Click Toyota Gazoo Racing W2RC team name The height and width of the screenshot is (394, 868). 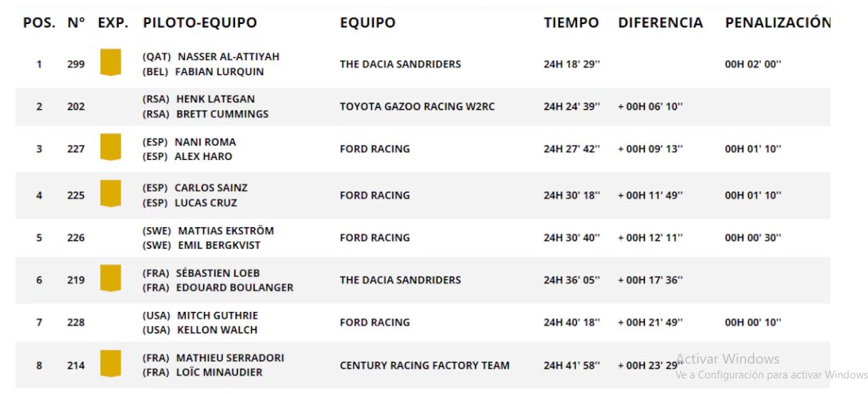click(x=417, y=107)
